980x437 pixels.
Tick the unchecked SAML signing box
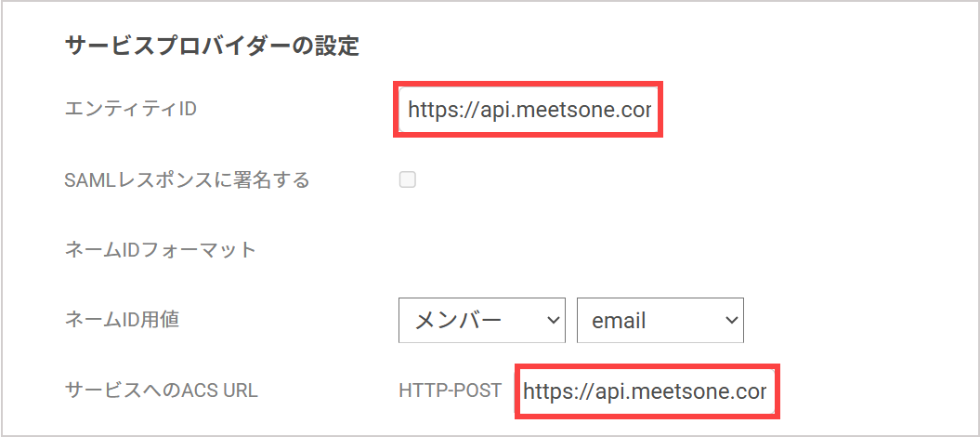point(408,180)
